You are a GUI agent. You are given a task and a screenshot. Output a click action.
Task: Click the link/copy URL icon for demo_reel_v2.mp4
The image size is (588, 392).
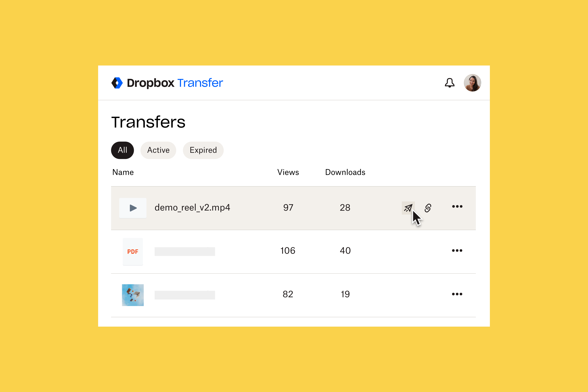[428, 207]
